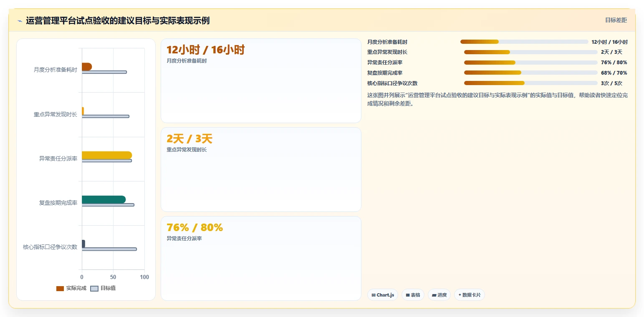Image resolution: width=644 pixels, height=317 pixels.
Task: Click the lightning icon beside the title
Action: (20, 21)
